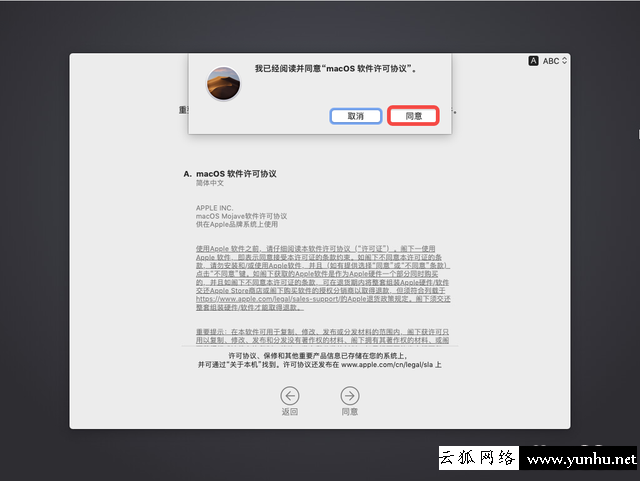Open the ABC input source dropdown
Screen dimensions: 640x481
(x=554, y=61)
